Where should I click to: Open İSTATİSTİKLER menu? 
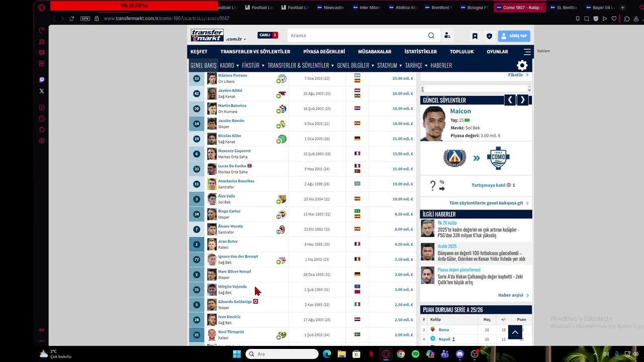(x=421, y=52)
